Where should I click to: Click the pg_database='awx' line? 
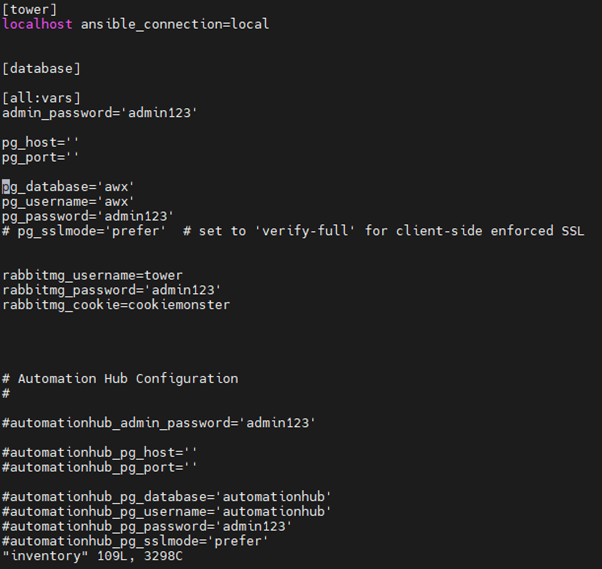[x=68, y=187]
